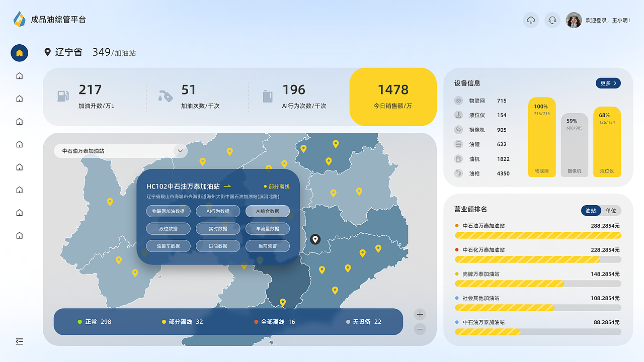This screenshot has width=644, height=362.
Task: Switch ranking to 单位 view
Action: click(x=611, y=211)
